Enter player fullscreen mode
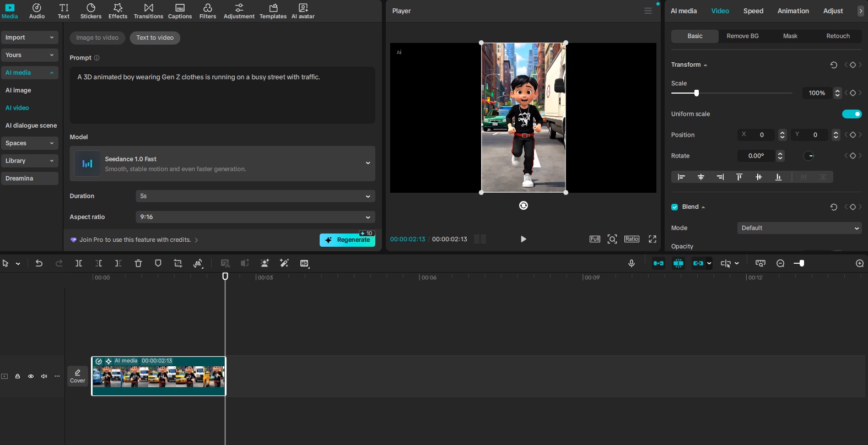The image size is (868, 445). pos(653,239)
